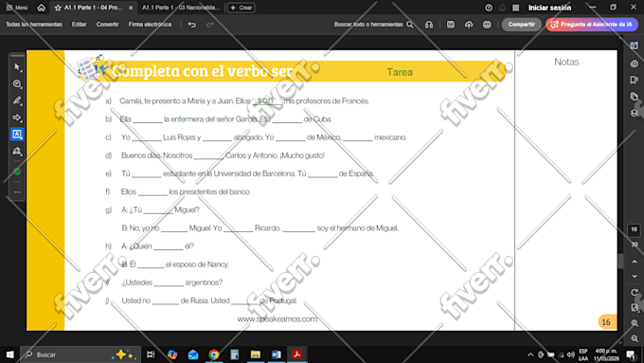The height and width of the screenshot is (363, 644).
Task: Open the bookmarks panel
Action: pos(635,80)
